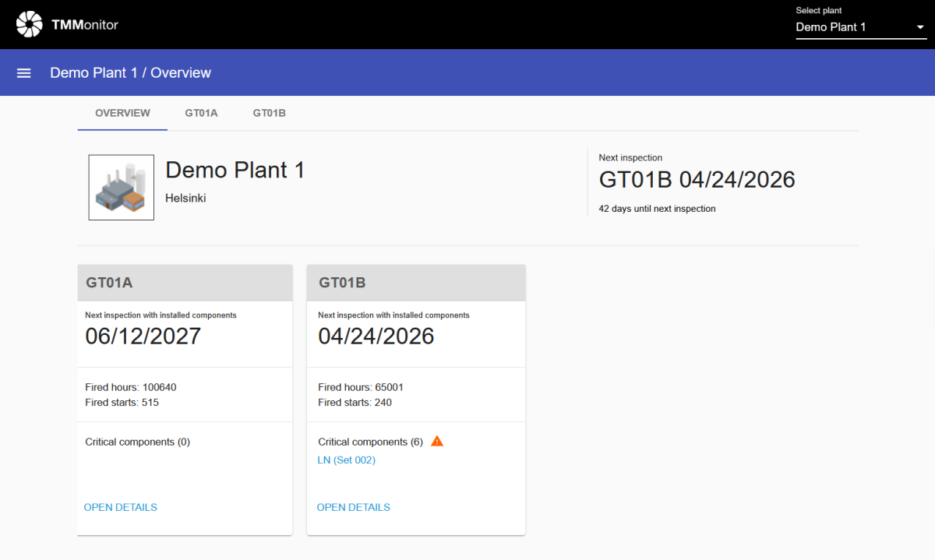Open the Demo Plant 1 plant selector
This screenshot has width=935, height=560.
pyautogui.click(x=849, y=27)
